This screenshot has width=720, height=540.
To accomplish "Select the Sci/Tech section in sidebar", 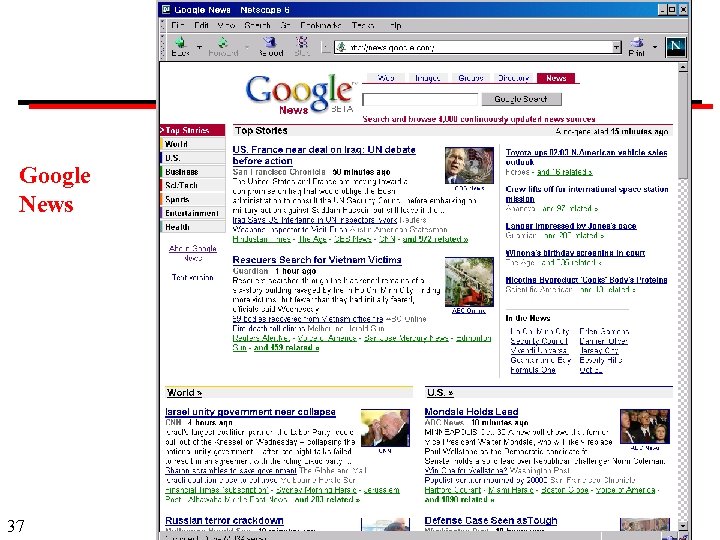I will point(193,185).
